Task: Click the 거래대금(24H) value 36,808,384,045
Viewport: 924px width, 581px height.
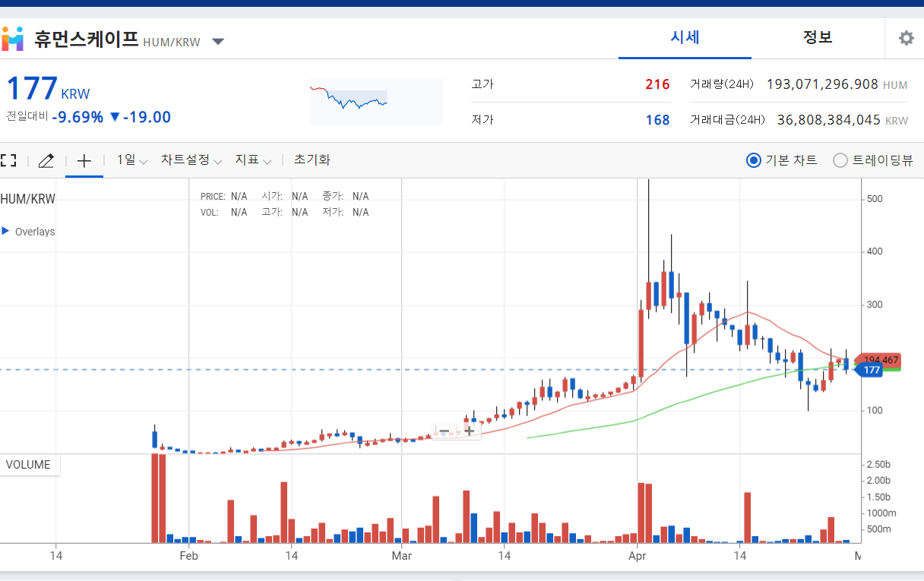Action: (828, 120)
